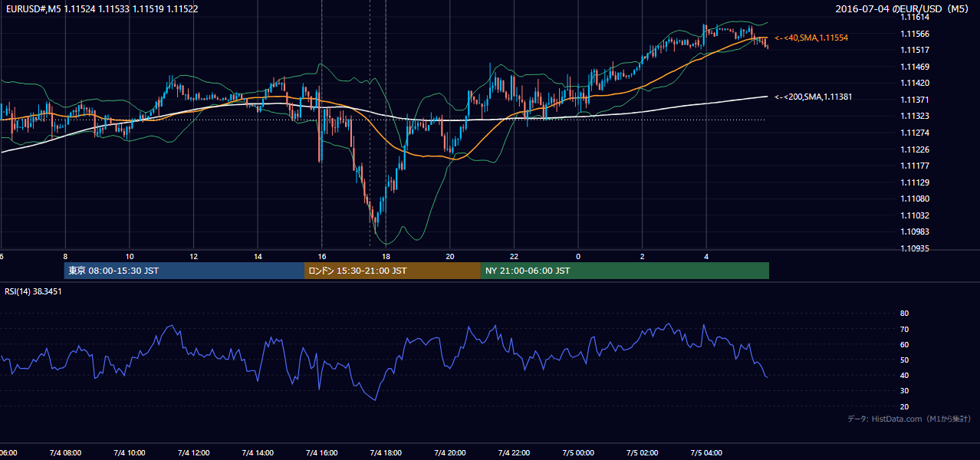Click hour label 22 under price chart

pyautogui.click(x=515, y=257)
